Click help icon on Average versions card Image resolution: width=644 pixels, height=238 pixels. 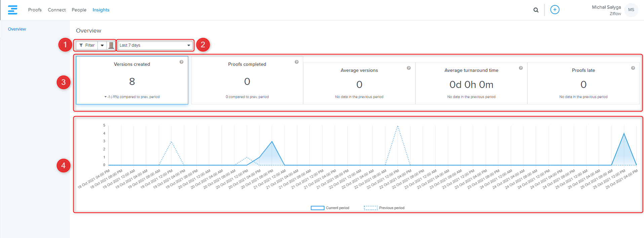(x=409, y=68)
